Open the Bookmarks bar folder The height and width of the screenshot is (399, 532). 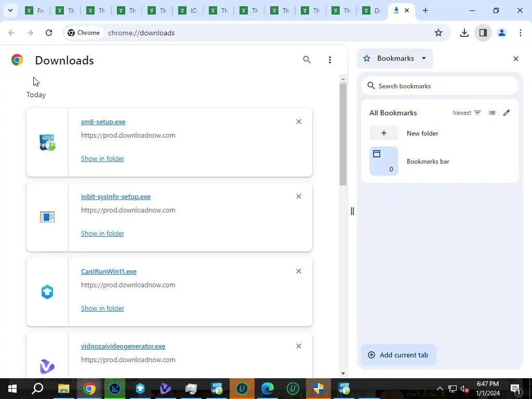coord(440,161)
